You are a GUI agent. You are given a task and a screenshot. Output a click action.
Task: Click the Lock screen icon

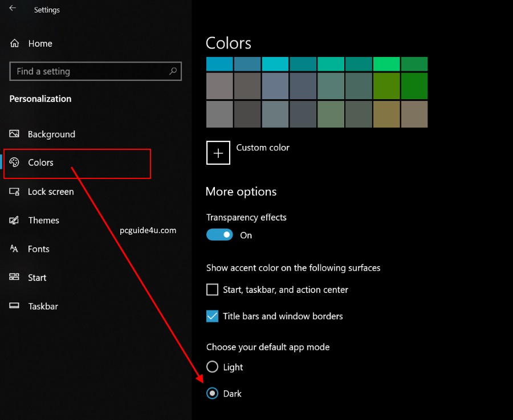click(x=15, y=191)
